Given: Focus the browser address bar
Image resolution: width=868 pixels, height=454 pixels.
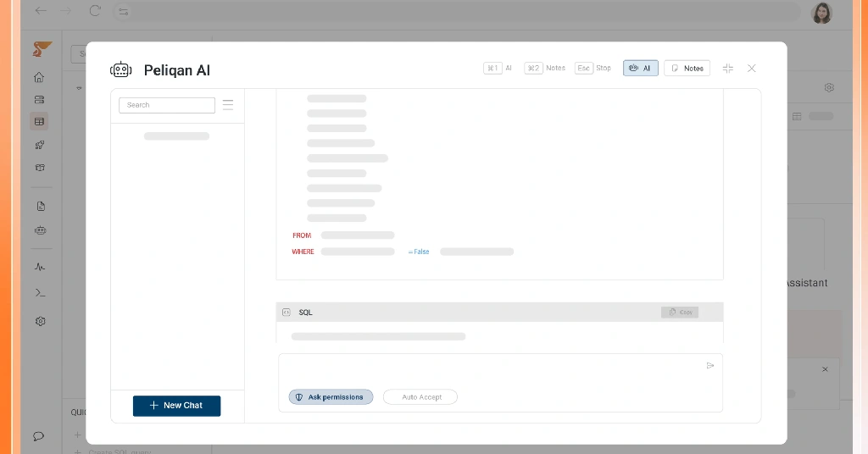Looking at the screenshot, I should coord(457,11).
